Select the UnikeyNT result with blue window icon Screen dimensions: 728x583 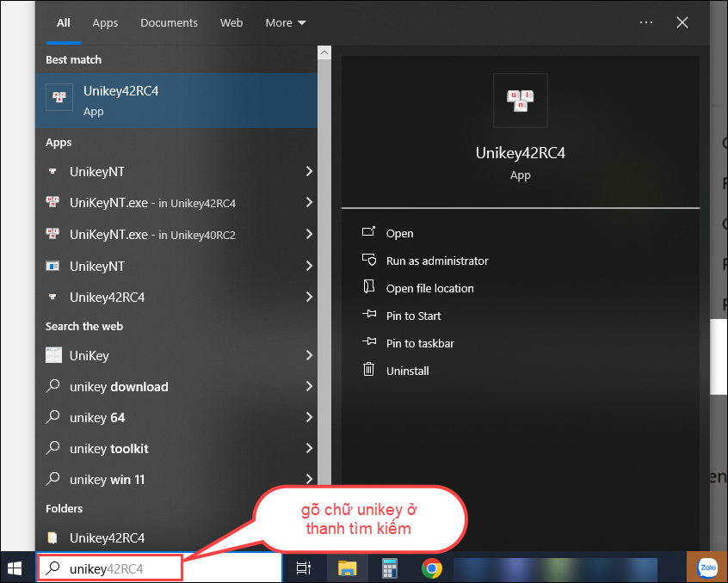(x=176, y=267)
